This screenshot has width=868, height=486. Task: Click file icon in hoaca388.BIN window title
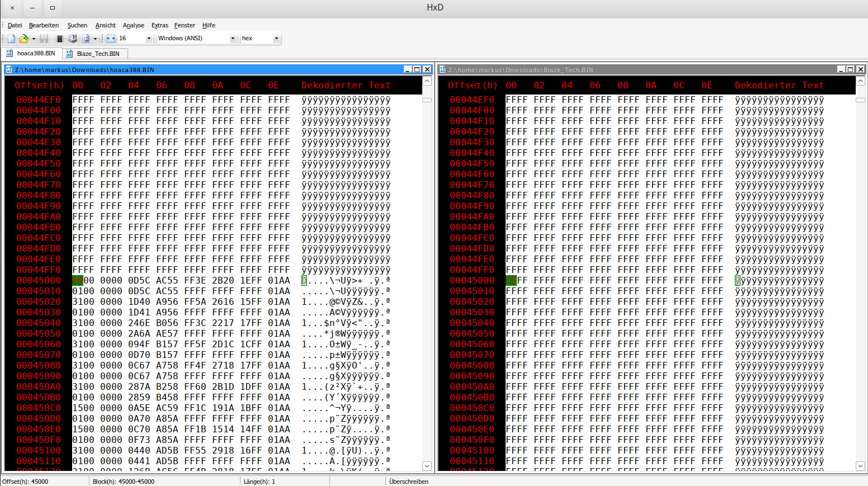tap(9, 70)
